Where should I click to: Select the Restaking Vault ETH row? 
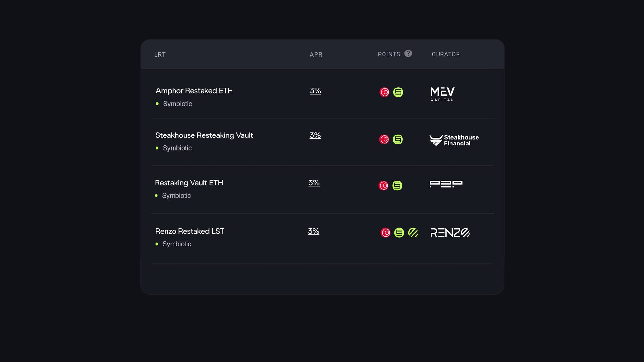click(x=189, y=183)
